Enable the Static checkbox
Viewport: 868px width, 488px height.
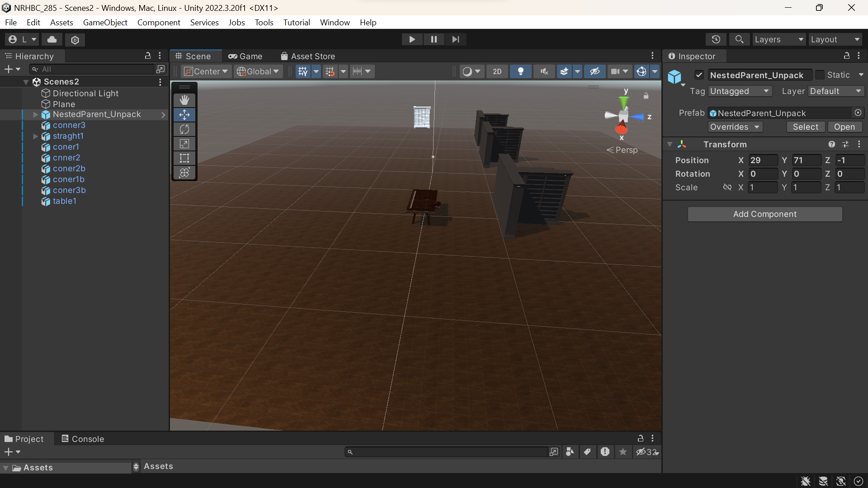[x=820, y=75]
